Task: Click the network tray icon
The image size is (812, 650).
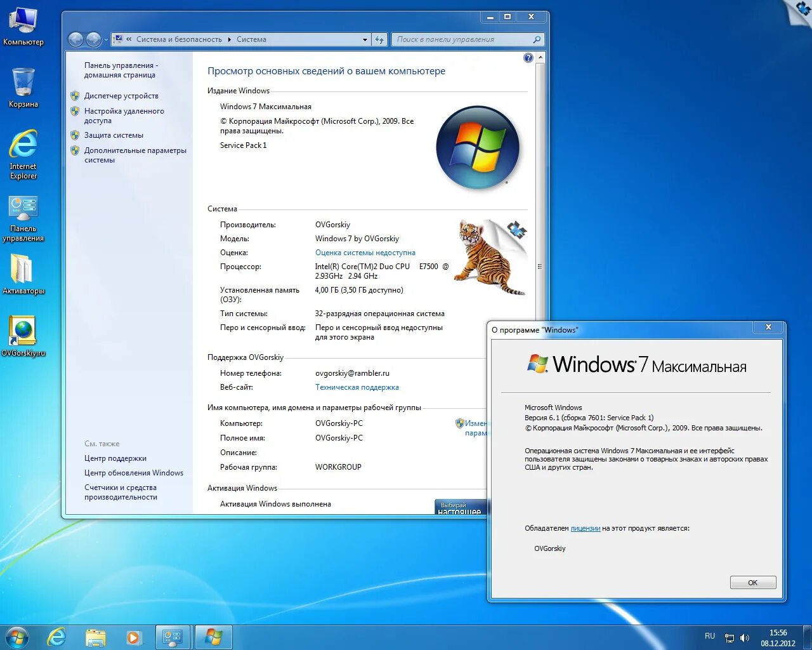Action: (x=730, y=638)
